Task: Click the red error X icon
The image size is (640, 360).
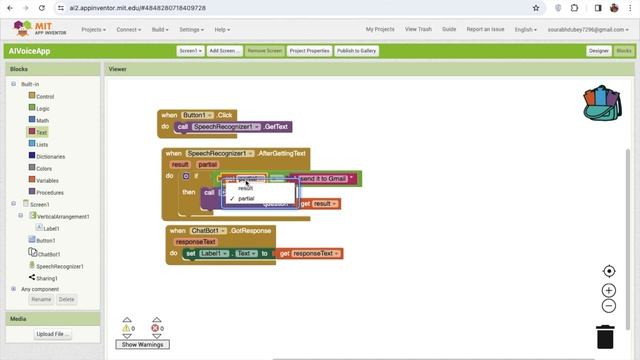Action: pyautogui.click(x=155, y=328)
